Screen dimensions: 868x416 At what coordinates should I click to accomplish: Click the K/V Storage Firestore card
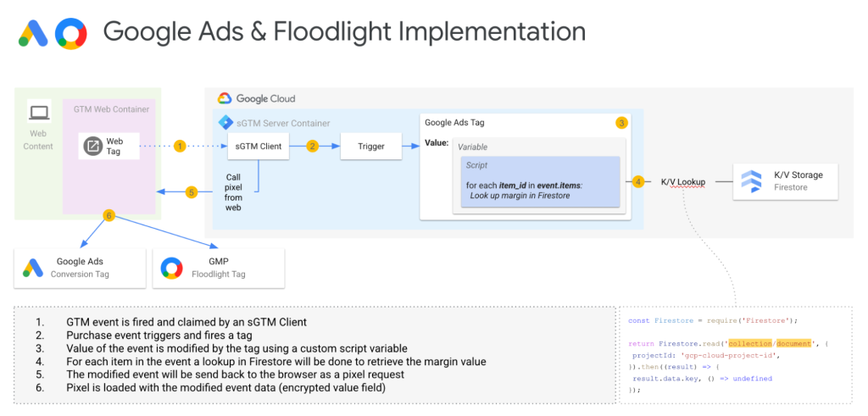(x=785, y=181)
